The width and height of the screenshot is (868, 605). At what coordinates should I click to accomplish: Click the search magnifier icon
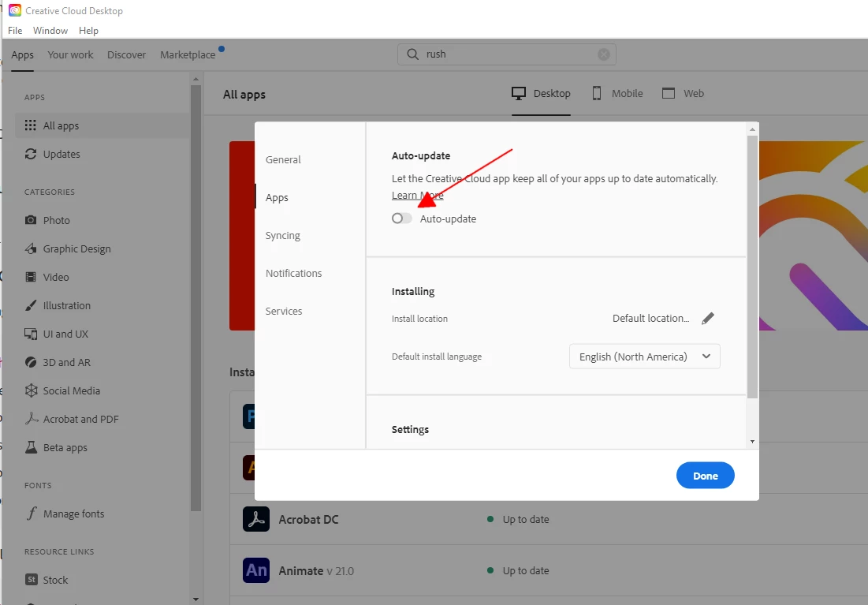412,54
